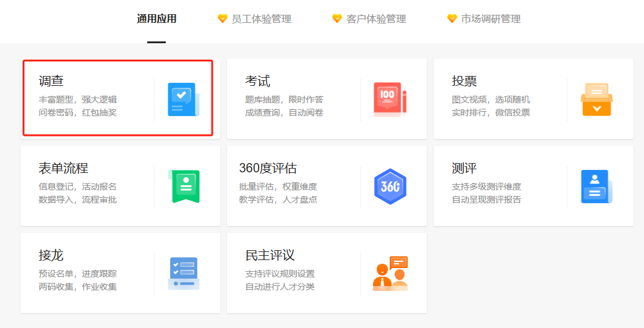Open the 客户体验管理 tab
This screenshot has height=328, width=644.
pos(376,19)
